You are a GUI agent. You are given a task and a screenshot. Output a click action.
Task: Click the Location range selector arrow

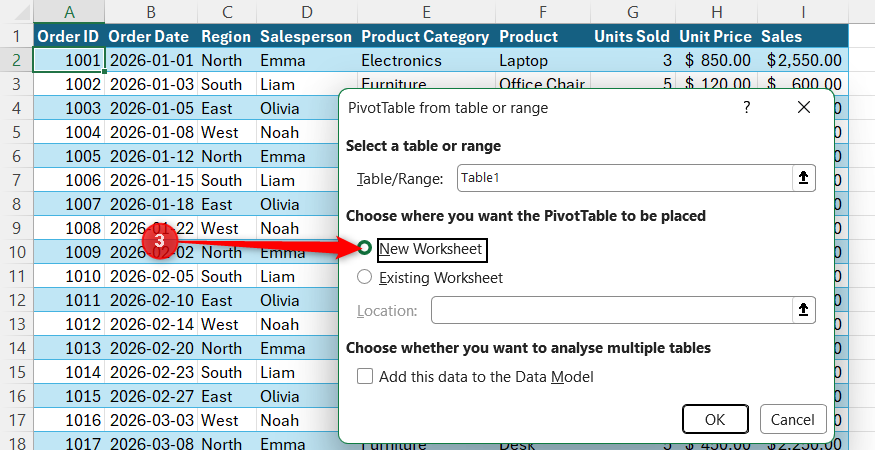click(x=804, y=310)
